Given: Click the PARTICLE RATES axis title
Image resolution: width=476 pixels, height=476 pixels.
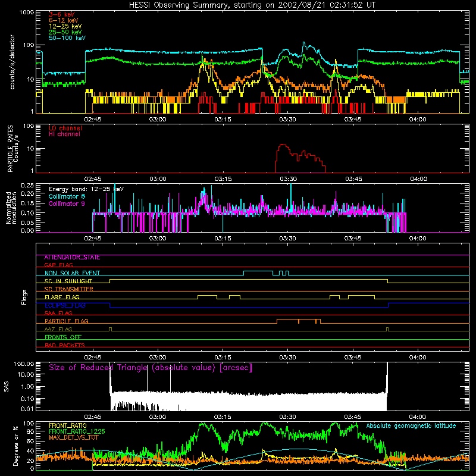Looking at the screenshot, I should (x=10, y=149).
